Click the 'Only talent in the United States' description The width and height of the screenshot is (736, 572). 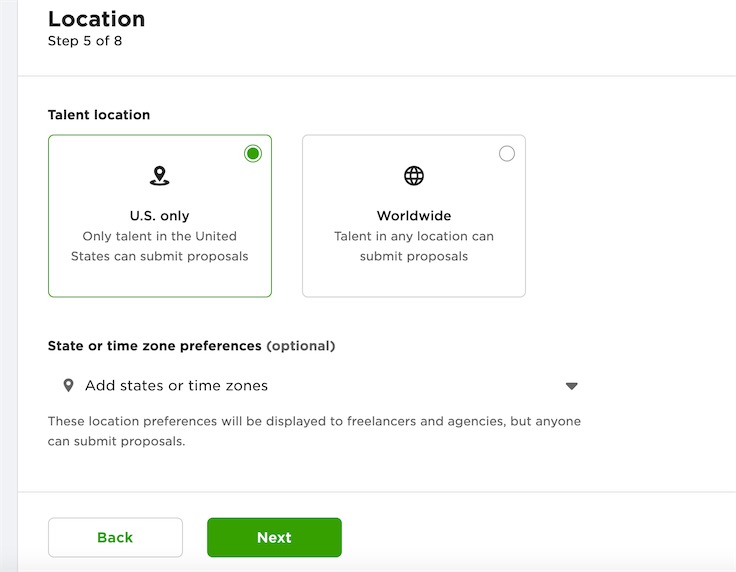160,246
